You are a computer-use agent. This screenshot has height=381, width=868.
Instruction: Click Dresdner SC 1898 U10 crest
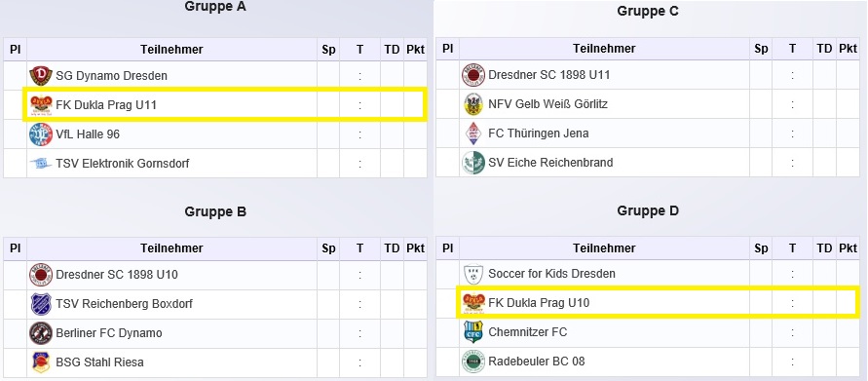(40, 275)
